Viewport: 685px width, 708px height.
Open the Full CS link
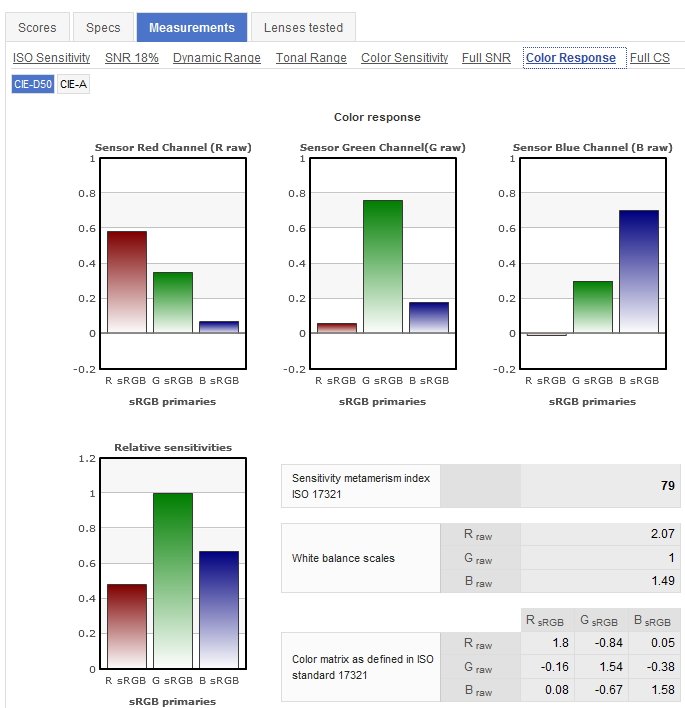[x=650, y=58]
